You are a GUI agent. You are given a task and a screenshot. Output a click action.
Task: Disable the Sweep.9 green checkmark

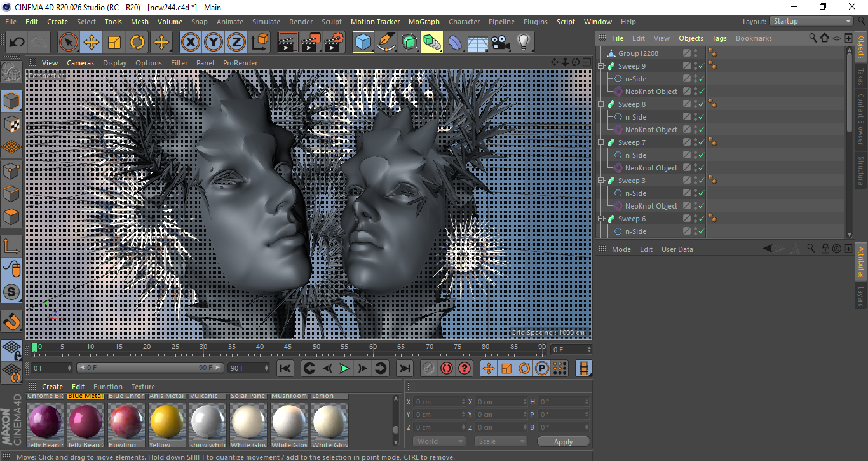coord(702,66)
